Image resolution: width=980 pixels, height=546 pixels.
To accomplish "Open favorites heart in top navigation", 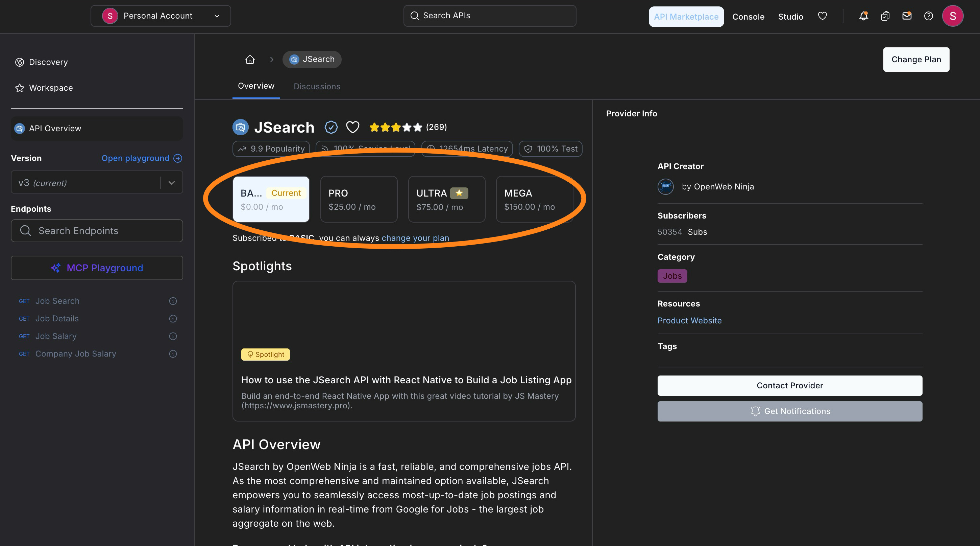I will (822, 16).
